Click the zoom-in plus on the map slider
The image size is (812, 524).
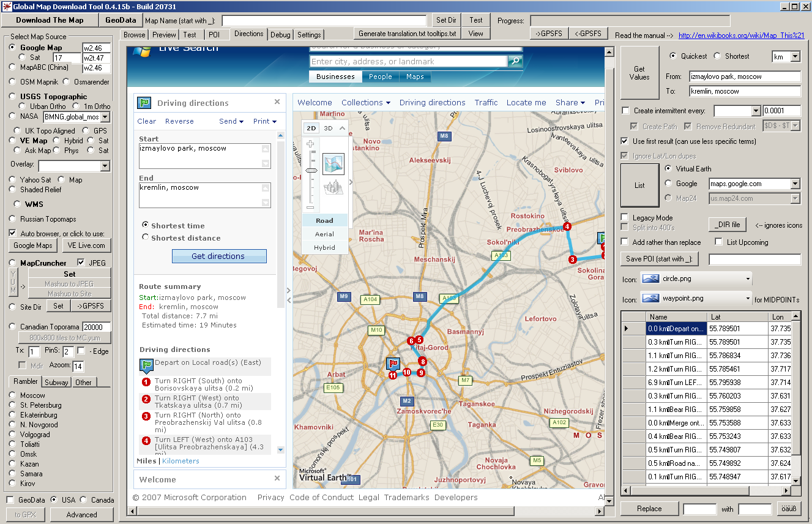point(310,144)
